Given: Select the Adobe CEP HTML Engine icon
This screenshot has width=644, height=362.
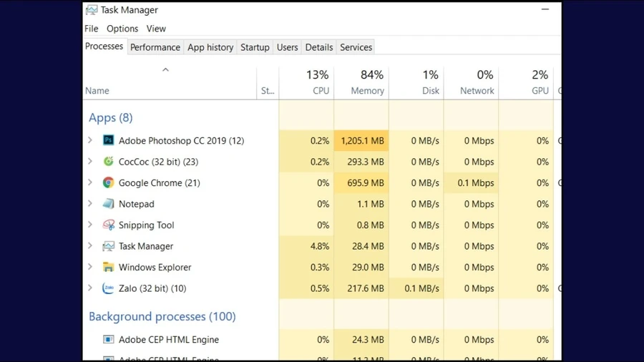Looking at the screenshot, I should pyautogui.click(x=109, y=339).
